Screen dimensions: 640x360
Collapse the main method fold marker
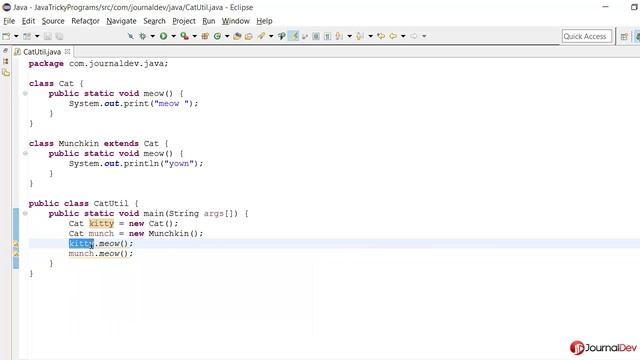coord(25,213)
